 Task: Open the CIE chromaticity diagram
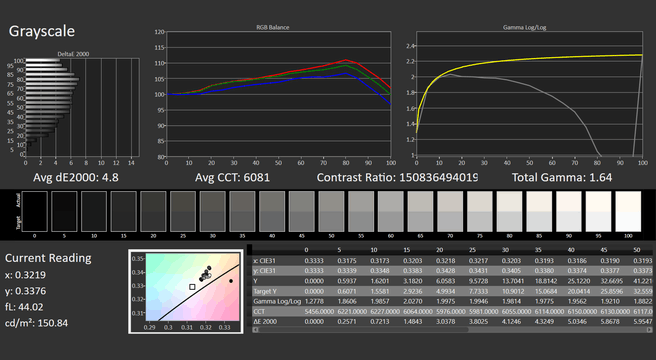[186, 292]
